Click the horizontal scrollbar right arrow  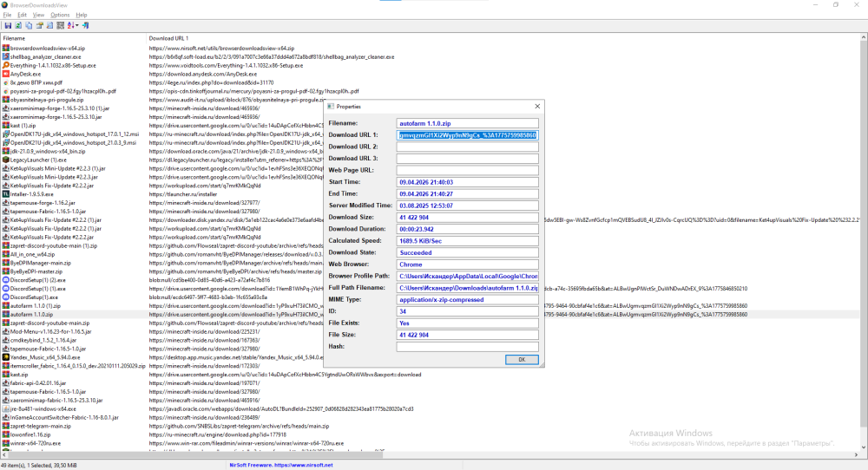point(856,455)
